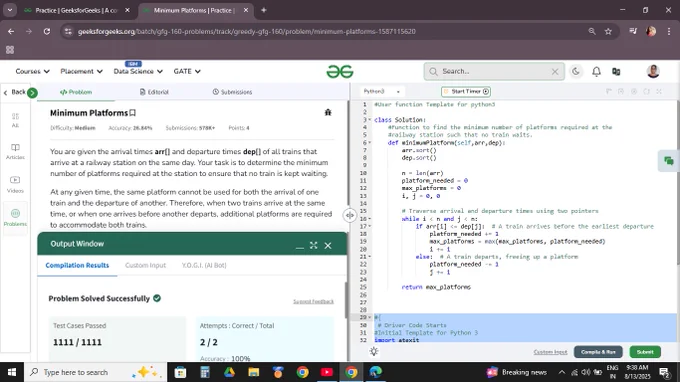Open the Submissions tab

click(x=232, y=92)
